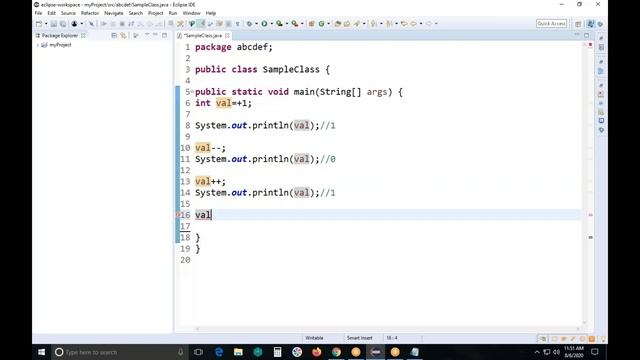Image resolution: width=640 pixels, height=360 pixels.
Task: Open the Refactor menu
Action: click(90, 13)
